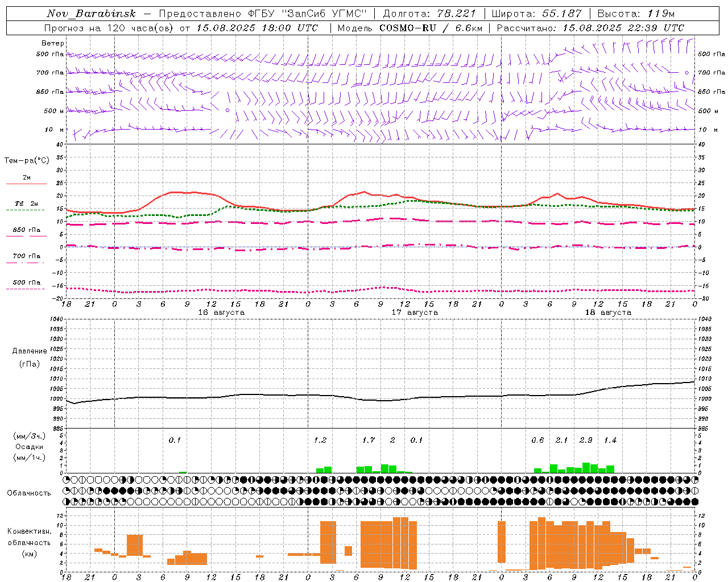
Task: Click the Давление panel label
Action: coord(29,351)
